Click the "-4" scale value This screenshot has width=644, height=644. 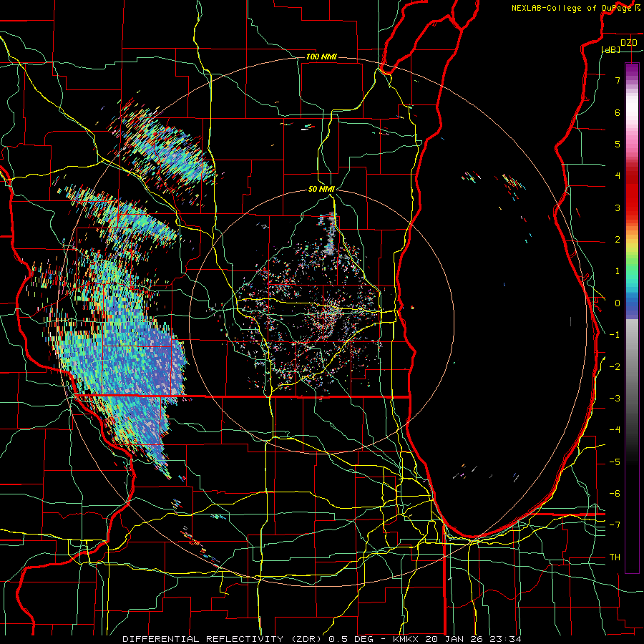pyautogui.click(x=615, y=430)
